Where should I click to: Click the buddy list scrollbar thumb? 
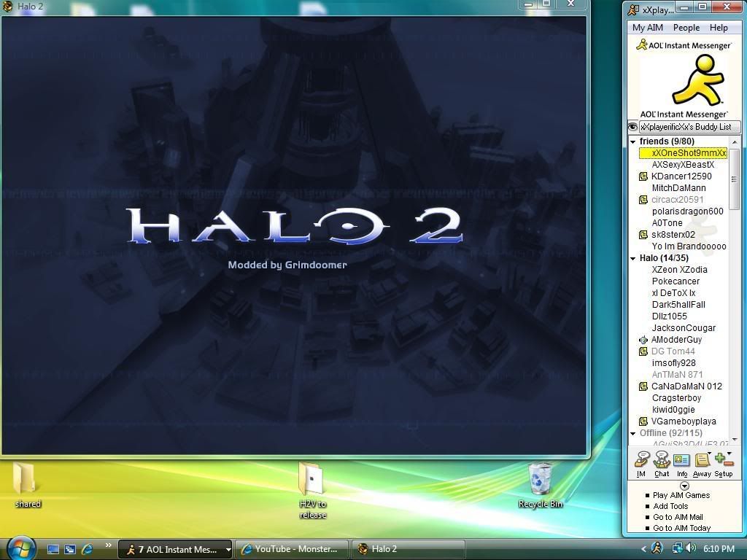734,179
